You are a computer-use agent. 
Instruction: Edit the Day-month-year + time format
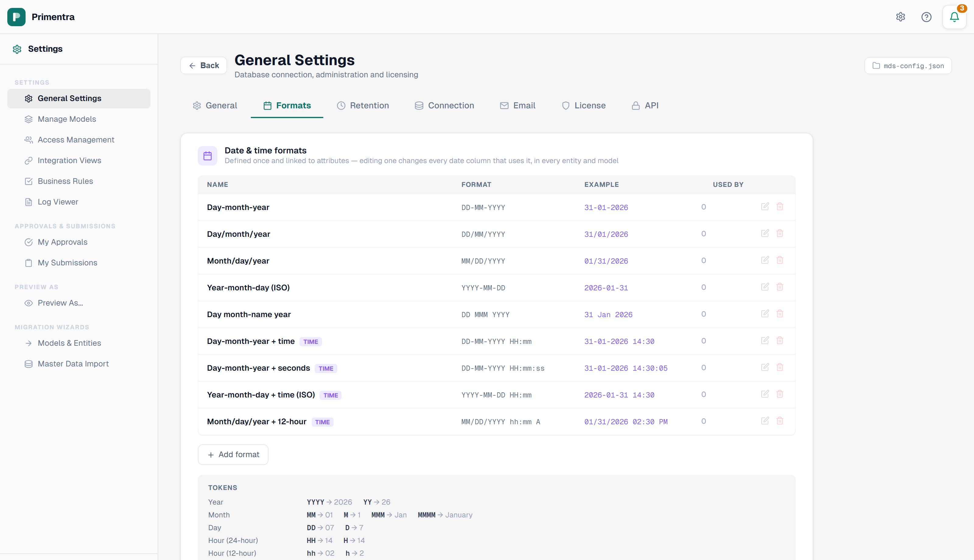tap(765, 341)
